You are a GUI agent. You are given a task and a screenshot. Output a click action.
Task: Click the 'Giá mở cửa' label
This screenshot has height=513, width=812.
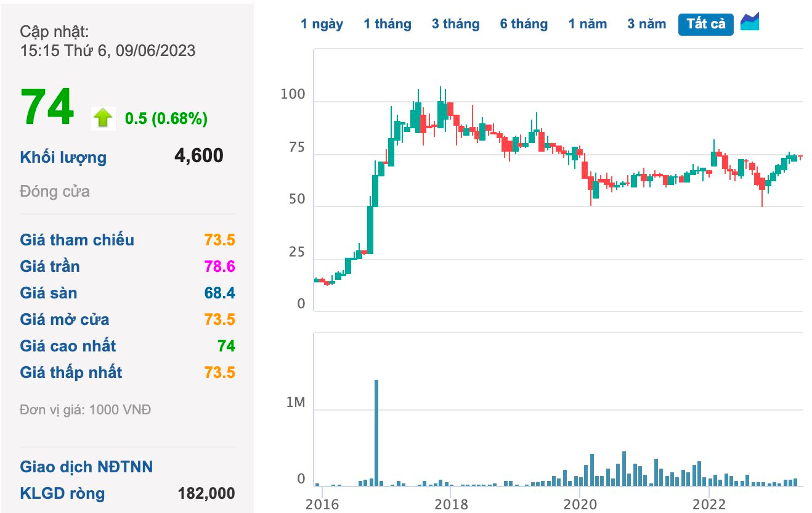(x=65, y=319)
